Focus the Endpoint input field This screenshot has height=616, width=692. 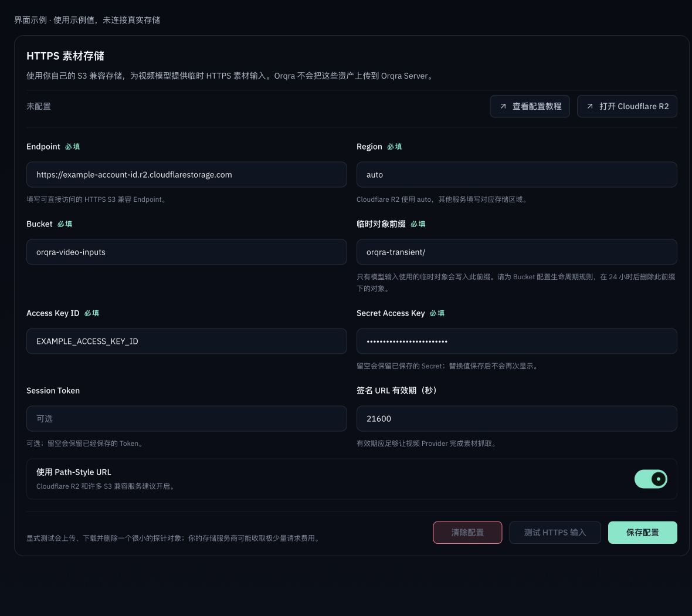[186, 174]
